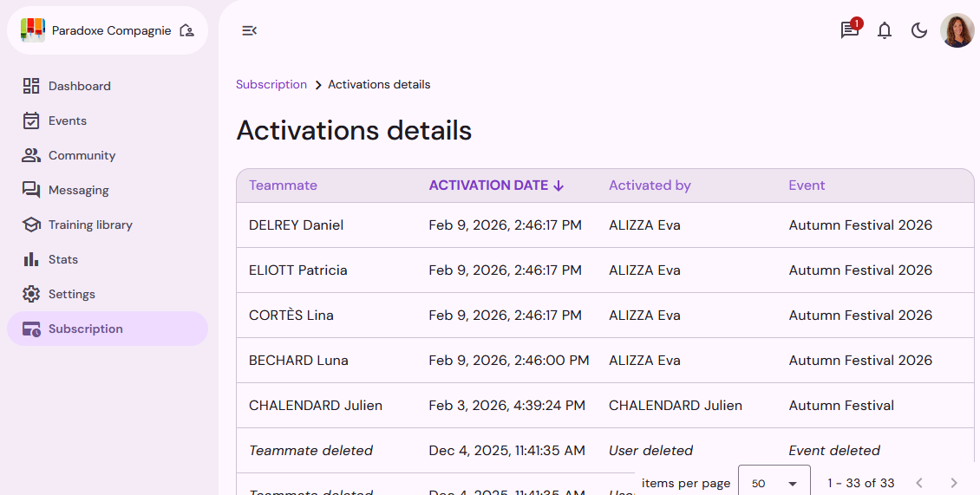The width and height of the screenshot is (980, 495).
Task: Click the Stats bar chart icon
Action: [x=31, y=259]
